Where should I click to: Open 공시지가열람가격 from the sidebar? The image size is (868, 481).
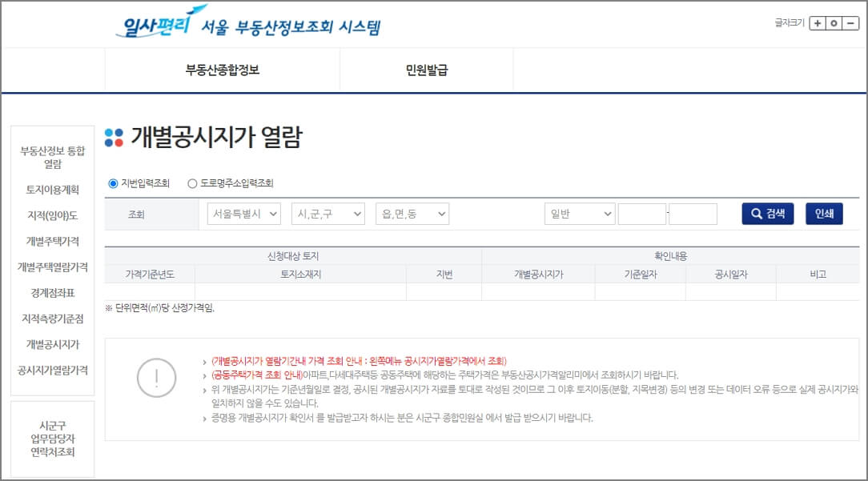(x=51, y=371)
